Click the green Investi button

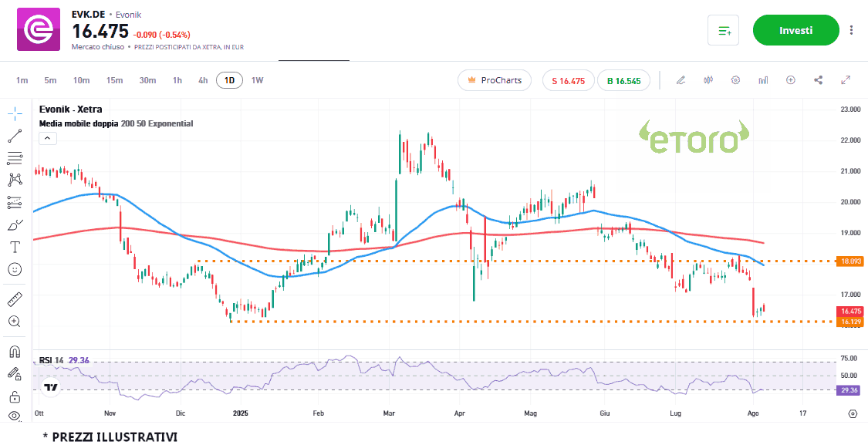[795, 30]
